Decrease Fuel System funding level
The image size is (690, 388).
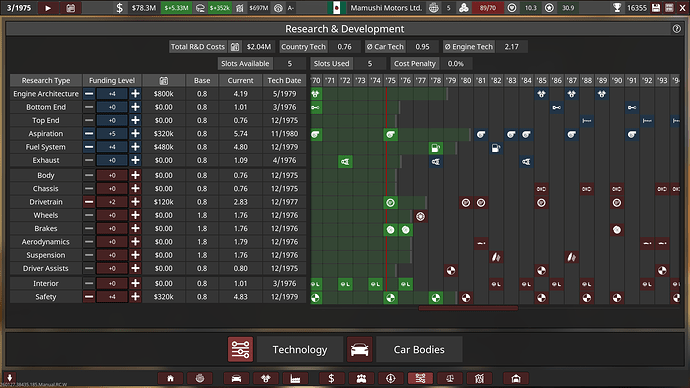(x=89, y=147)
